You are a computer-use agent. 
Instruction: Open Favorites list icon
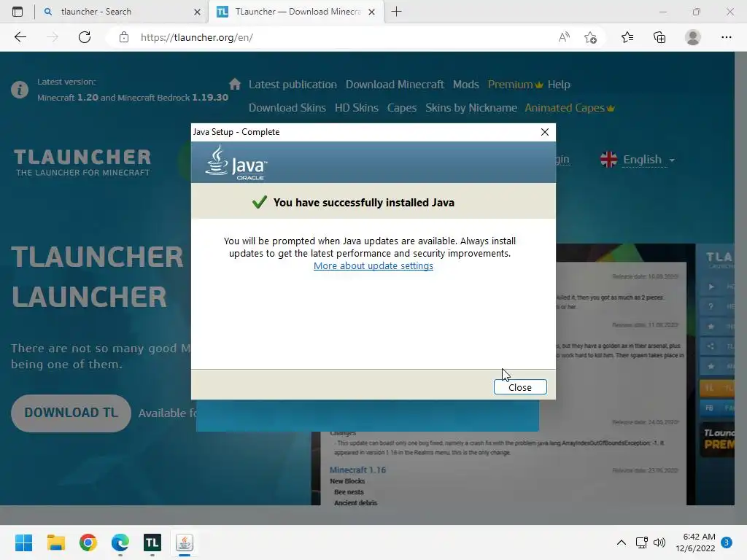[x=627, y=37]
